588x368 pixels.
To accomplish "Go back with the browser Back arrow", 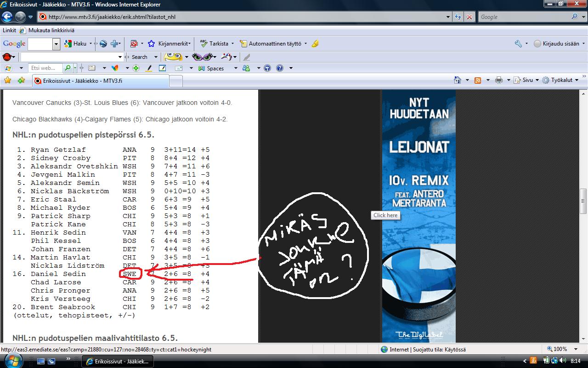I will tap(7, 17).
